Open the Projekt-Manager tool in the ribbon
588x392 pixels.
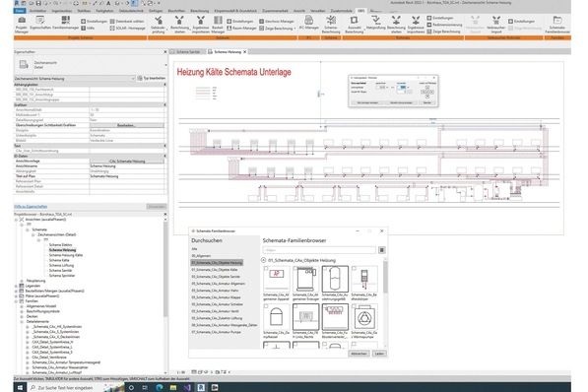pos(22,25)
